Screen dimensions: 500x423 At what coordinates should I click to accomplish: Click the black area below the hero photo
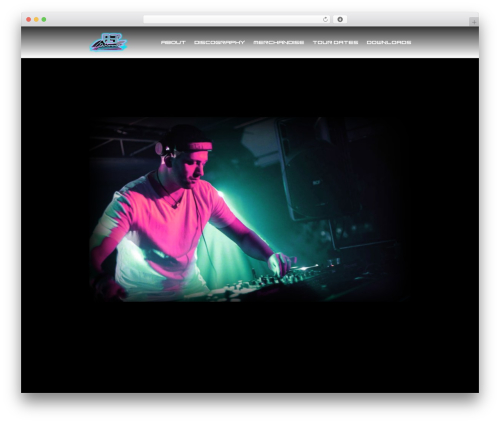tap(250, 347)
